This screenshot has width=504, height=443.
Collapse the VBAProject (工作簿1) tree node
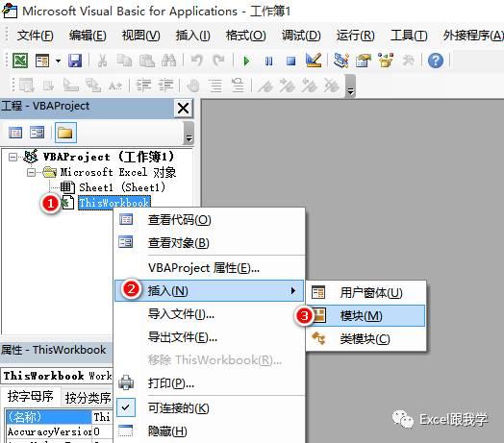[x=13, y=157]
